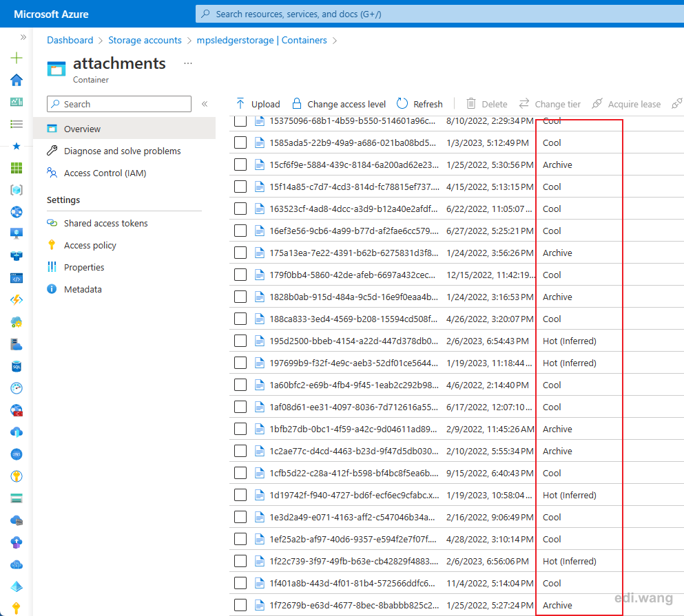The height and width of the screenshot is (616, 684).
Task: Open the ellipsis menu next to attachments
Action: (x=188, y=63)
